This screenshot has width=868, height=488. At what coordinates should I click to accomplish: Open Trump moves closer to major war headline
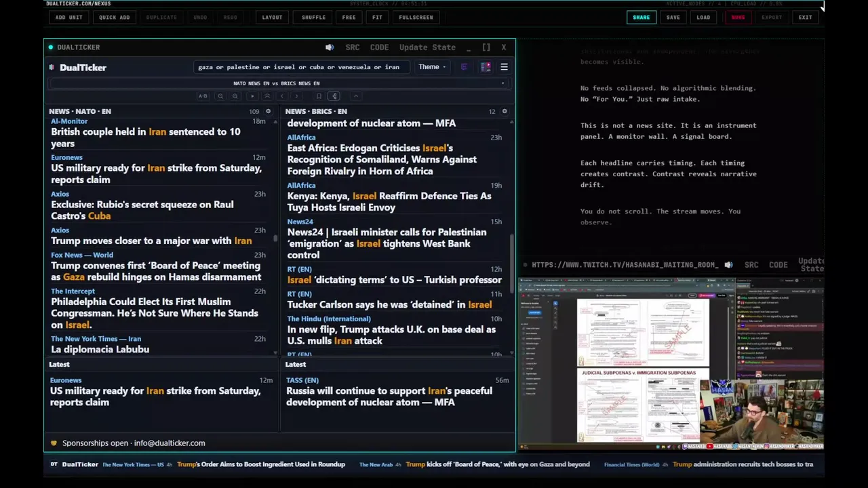pyautogui.click(x=151, y=241)
